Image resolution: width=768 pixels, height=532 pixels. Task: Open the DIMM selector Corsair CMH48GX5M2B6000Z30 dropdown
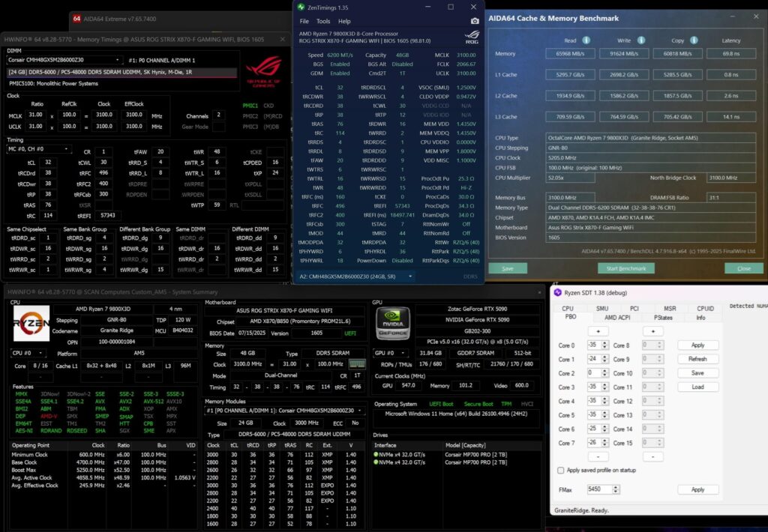[64, 60]
